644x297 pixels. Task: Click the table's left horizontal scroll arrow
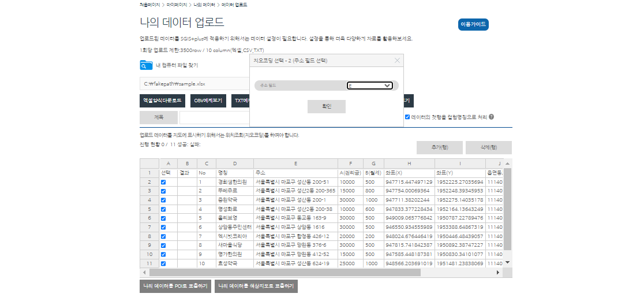point(144,272)
